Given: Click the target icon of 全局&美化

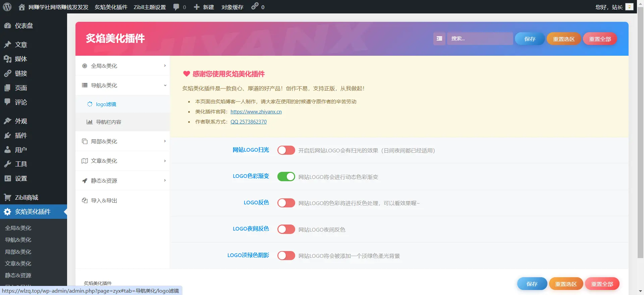Looking at the screenshot, I should click(85, 66).
